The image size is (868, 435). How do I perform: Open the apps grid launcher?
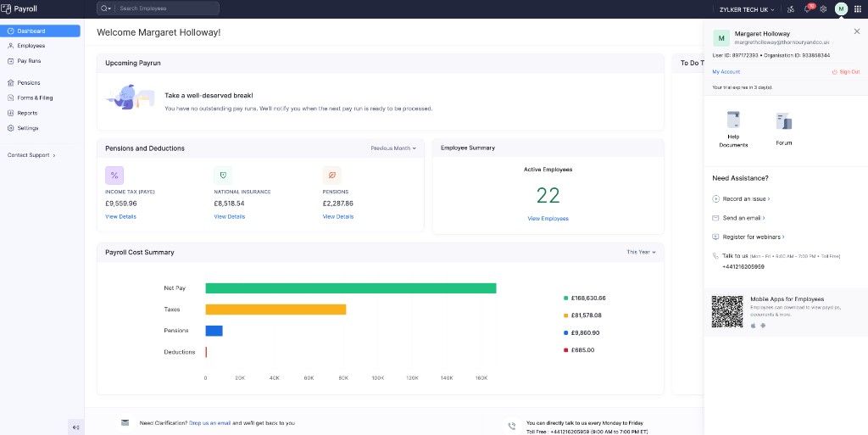point(858,8)
